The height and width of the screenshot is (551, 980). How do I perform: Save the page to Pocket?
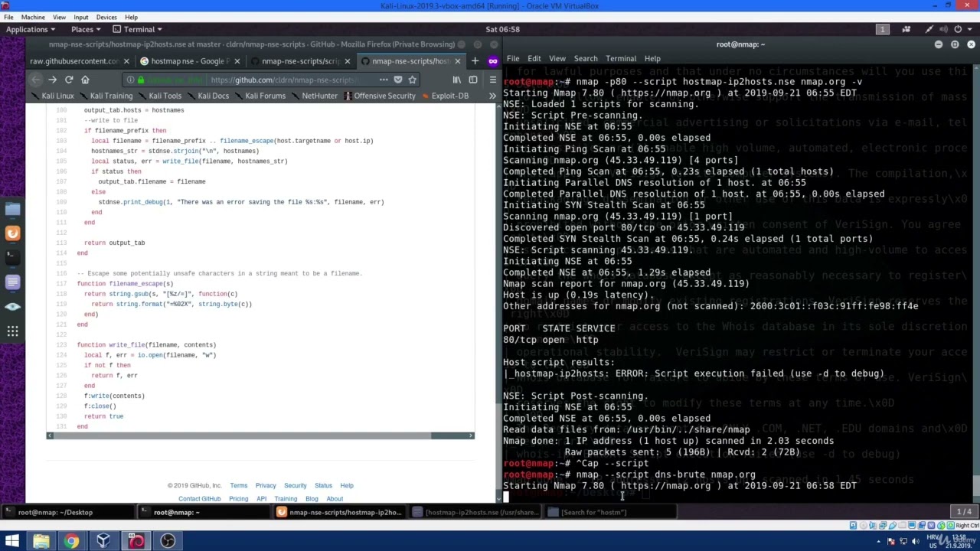(398, 80)
